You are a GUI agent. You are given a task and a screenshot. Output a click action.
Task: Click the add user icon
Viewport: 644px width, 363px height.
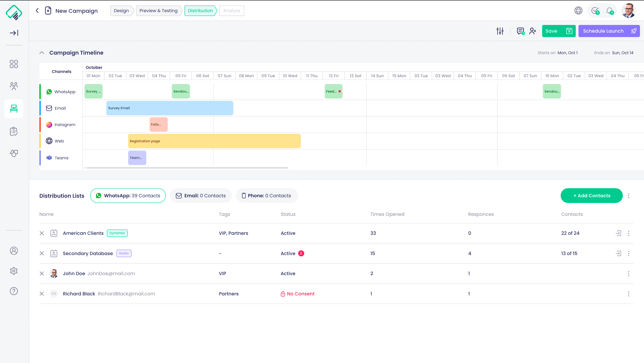click(532, 31)
